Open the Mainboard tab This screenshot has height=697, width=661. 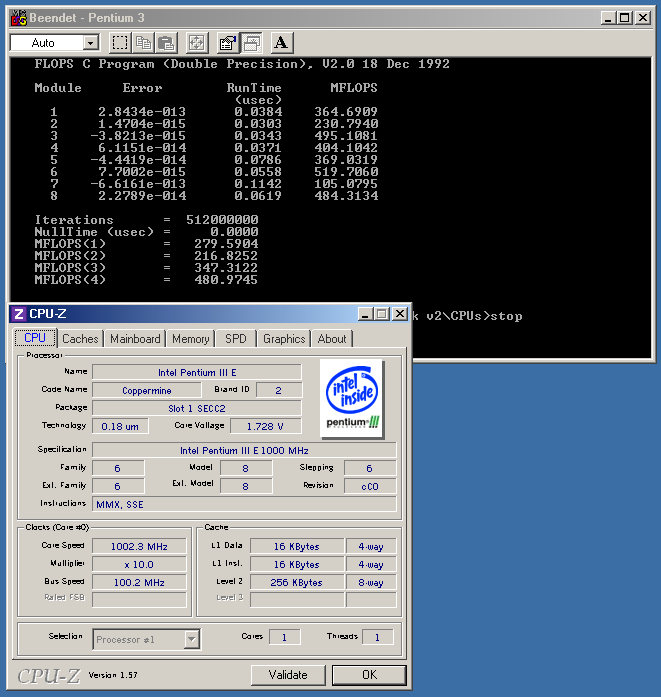(x=135, y=339)
